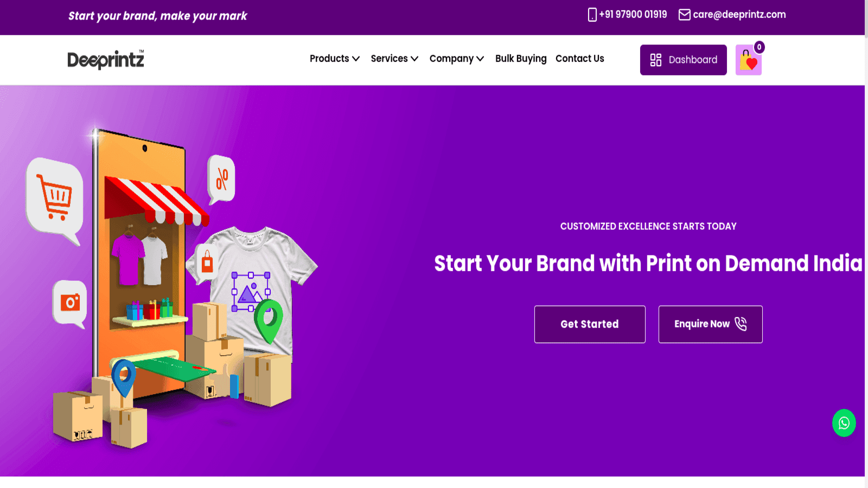Screen dimensions: 868x488
Task: Click the phone icon beside +91 number
Action: (x=592, y=15)
